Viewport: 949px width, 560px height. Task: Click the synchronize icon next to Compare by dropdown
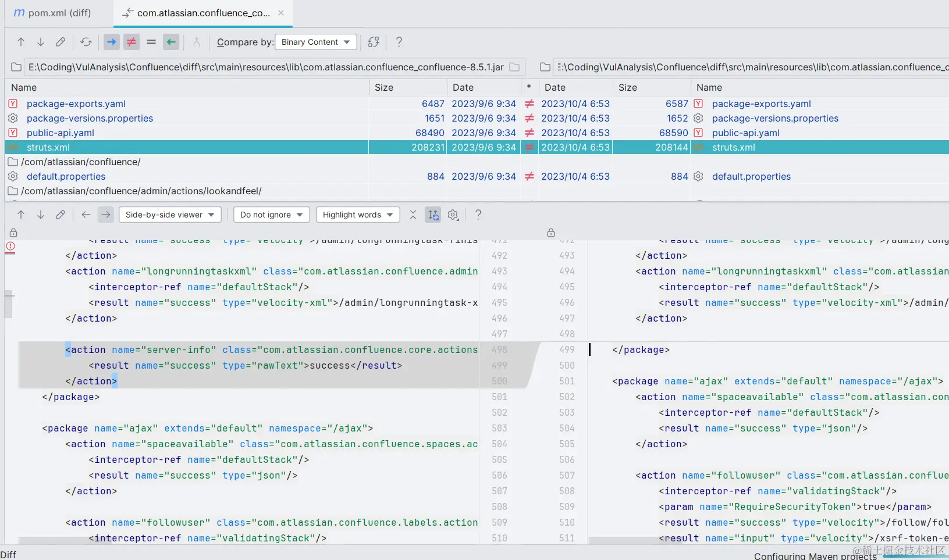coord(374,42)
